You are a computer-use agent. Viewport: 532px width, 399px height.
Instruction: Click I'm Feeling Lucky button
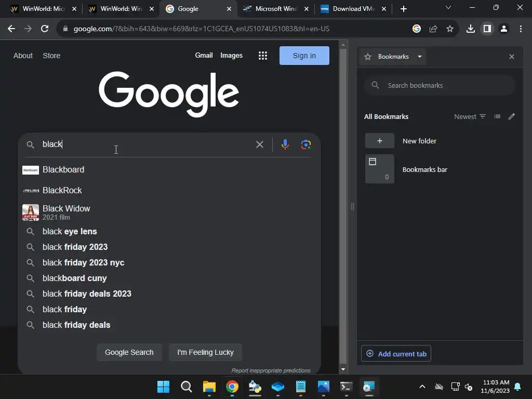(205, 352)
